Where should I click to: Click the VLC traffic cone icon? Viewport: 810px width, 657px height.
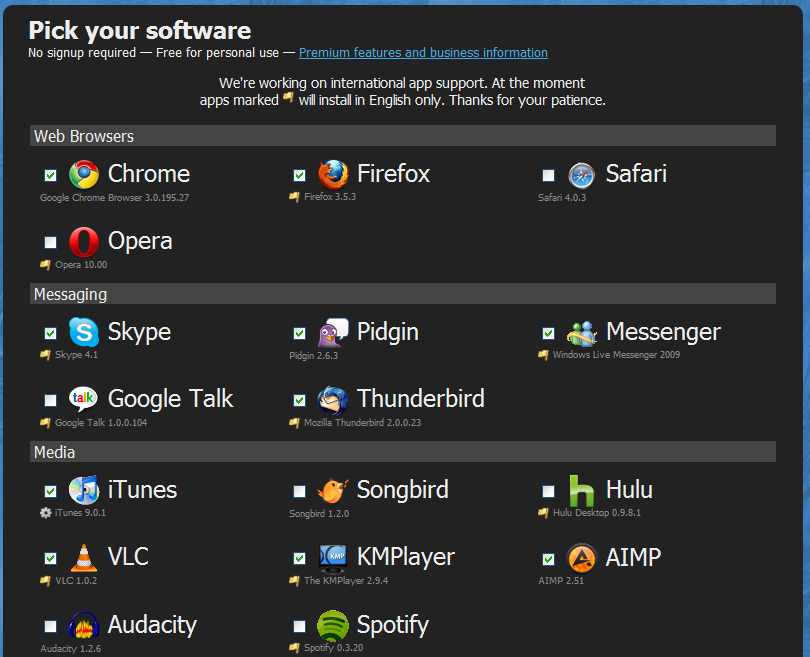[84, 558]
